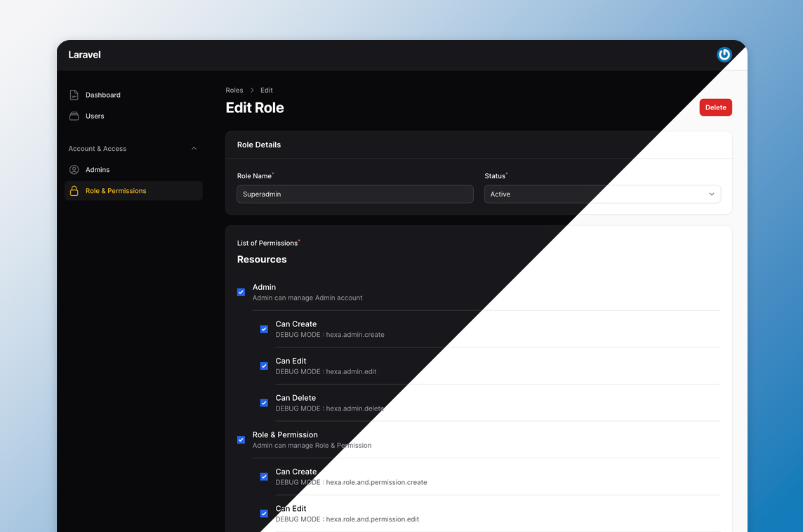The width and height of the screenshot is (803, 532).
Task: Uncheck the Admin resource checkbox
Action: (x=241, y=292)
